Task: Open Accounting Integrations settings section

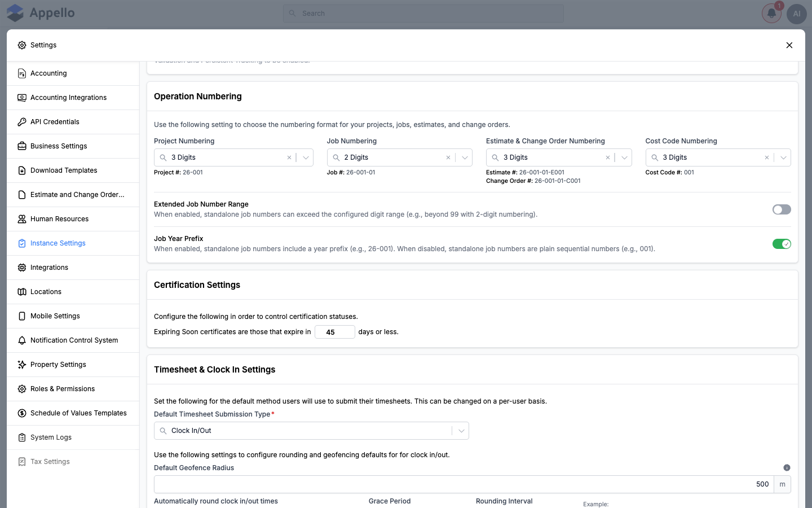Action: [x=73, y=98]
